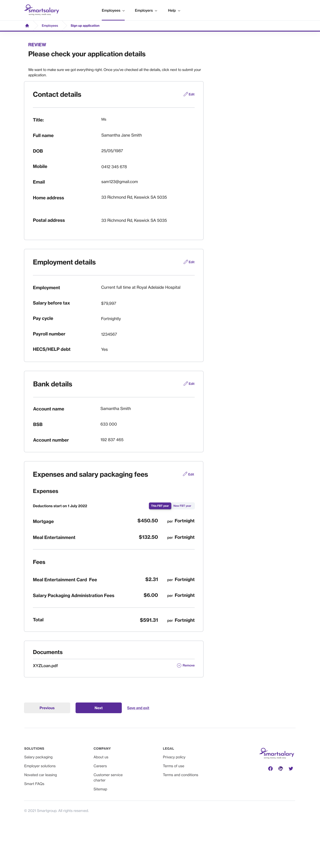Click the remove circle icon for XYZLoan.pdf
Viewport: 320px width, 868px height.
179,665
